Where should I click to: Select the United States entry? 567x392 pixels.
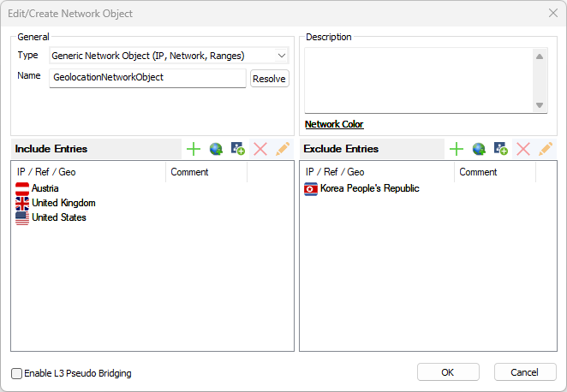click(x=59, y=218)
